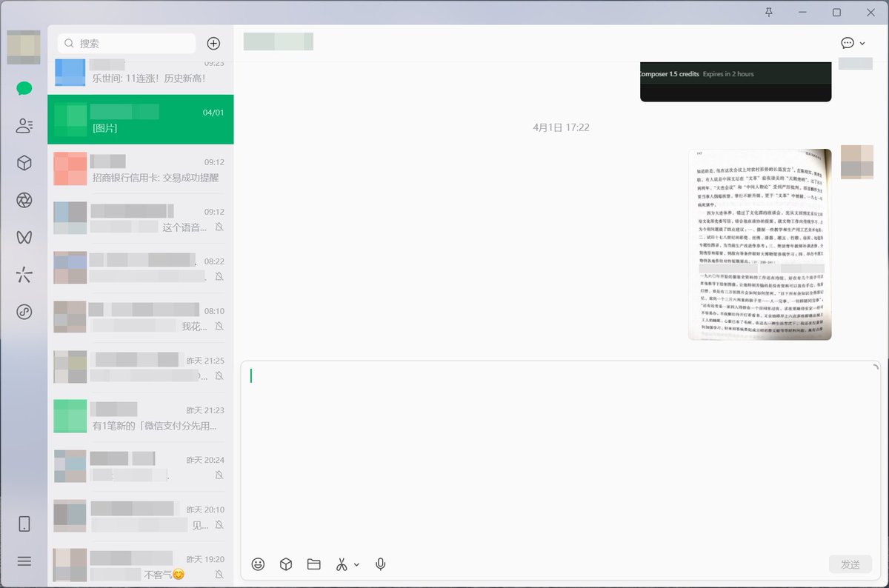Click the phone icon near the sidebar bottom
Screen dimensions: 889x588
24,524
